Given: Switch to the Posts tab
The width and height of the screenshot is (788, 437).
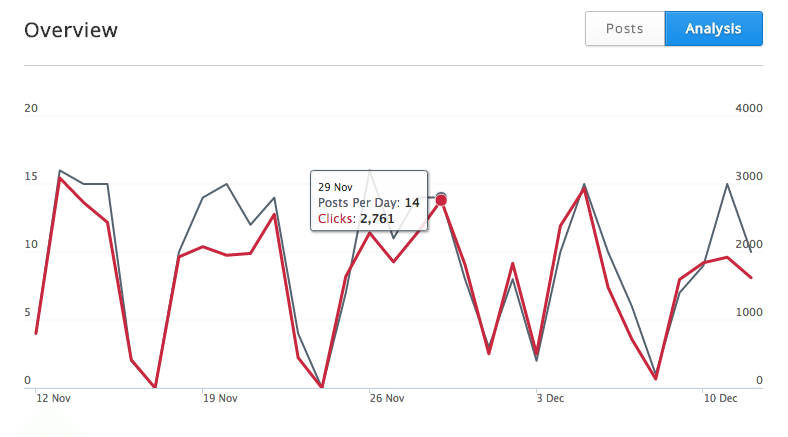Looking at the screenshot, I should coord(625,29).
